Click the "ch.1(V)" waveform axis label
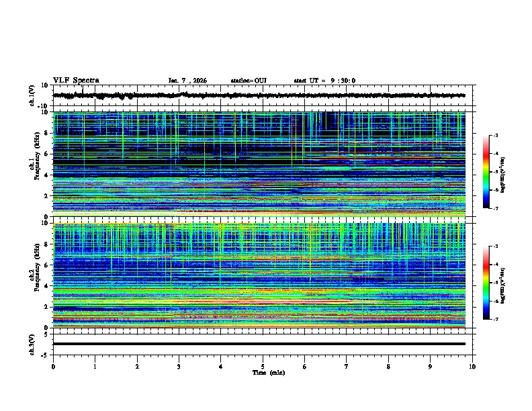 32,95
